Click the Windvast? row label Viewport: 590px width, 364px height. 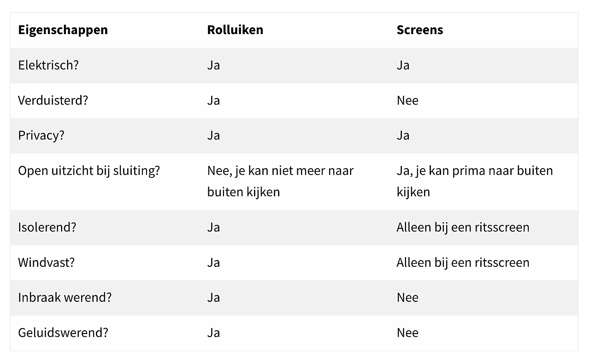coord(46,263)
